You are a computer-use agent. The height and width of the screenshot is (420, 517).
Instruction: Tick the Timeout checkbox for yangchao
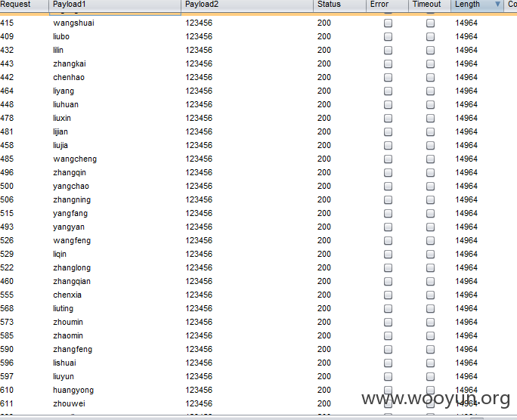430,186
